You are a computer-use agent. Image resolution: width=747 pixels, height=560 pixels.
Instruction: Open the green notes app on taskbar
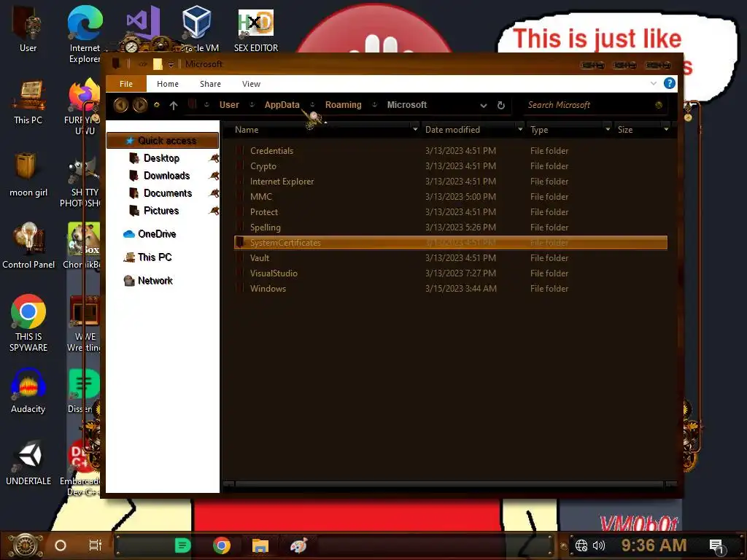pos(182,545)
